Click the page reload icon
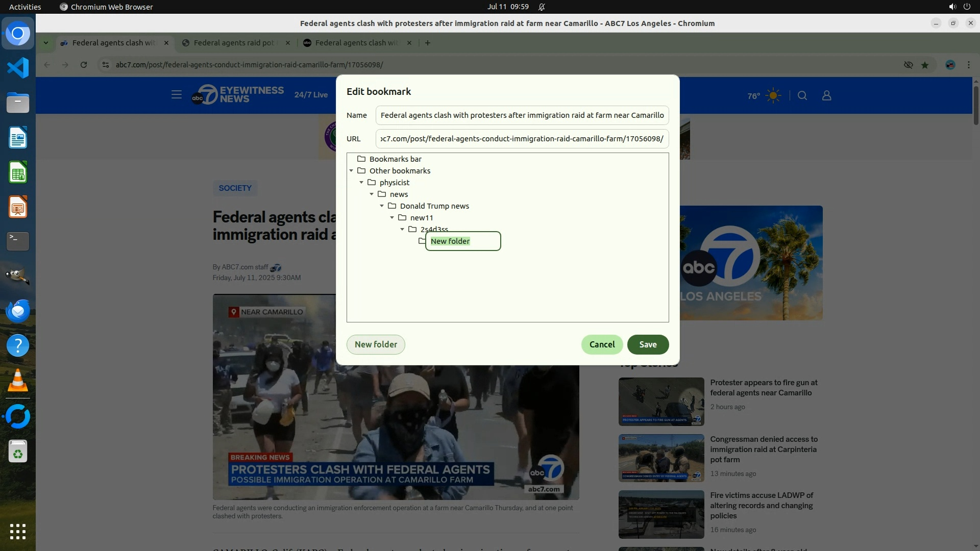This screenshot has height=551, width=980. (84, 65)
